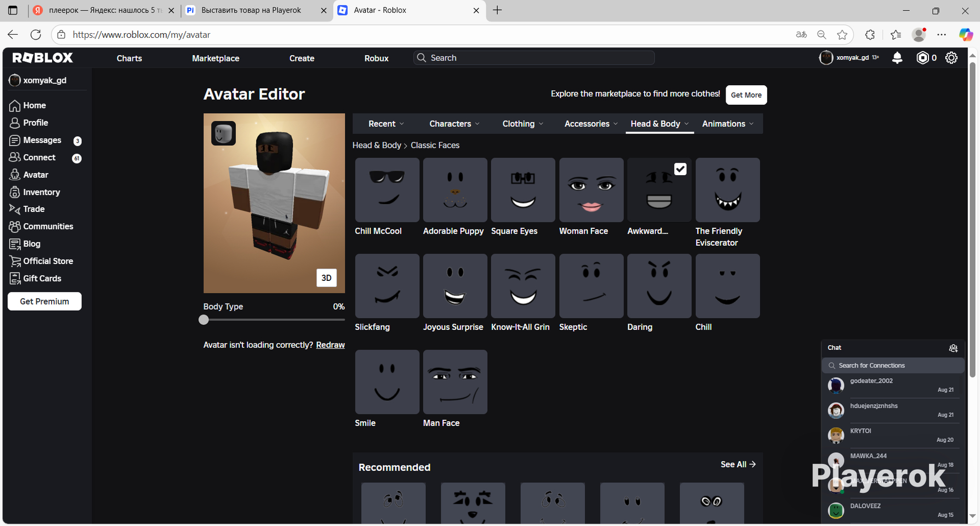Equip the Joyous Surprise face
Image resolution: width=980 pixels, height=526 pixels.
455,286
